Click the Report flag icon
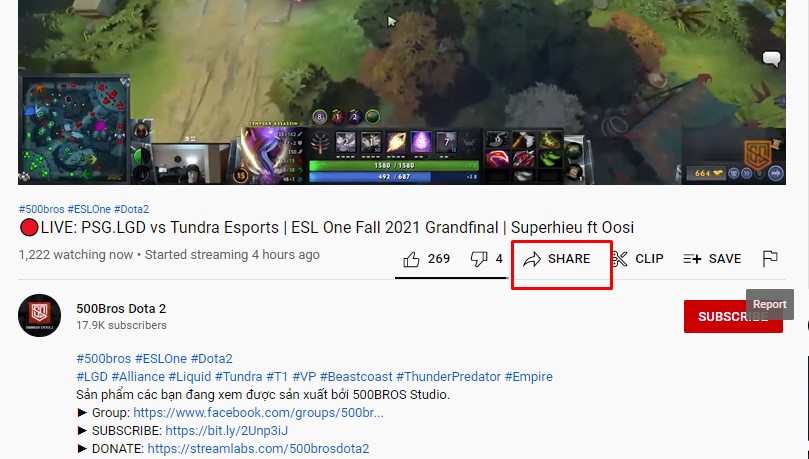Screen dimensions: 809x459 click(x=770, y=258)
